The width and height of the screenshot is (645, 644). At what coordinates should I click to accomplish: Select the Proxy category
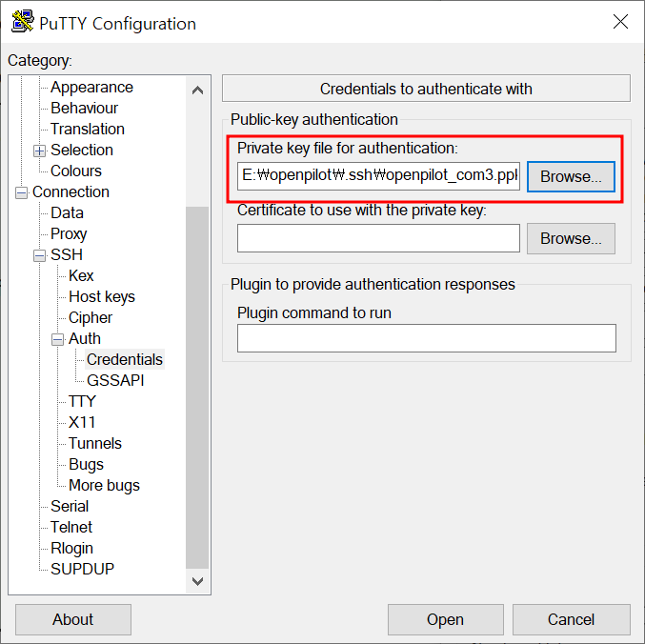(x=69, y=233)
